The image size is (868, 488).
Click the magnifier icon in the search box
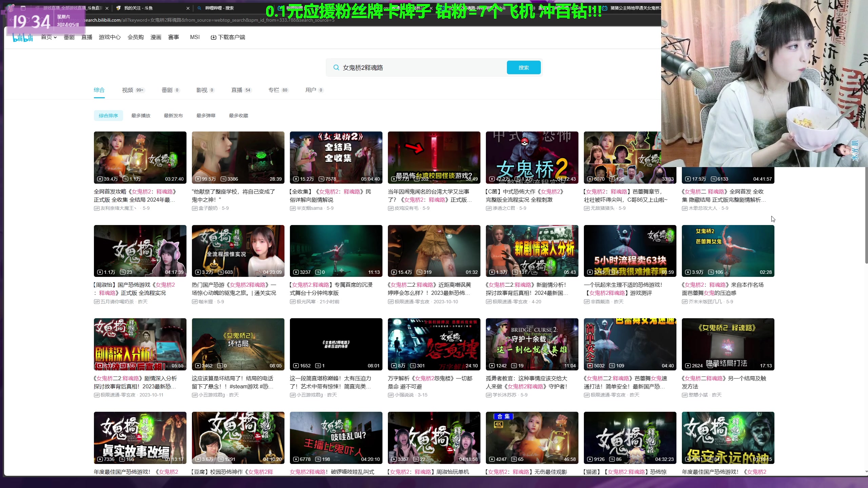coord(336,67)
